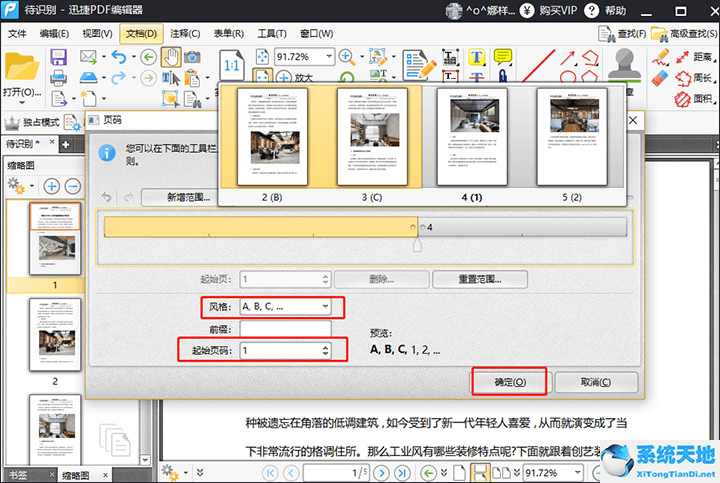
Task: Select the sticky note comment tool
Action: (x=503, y=57)
